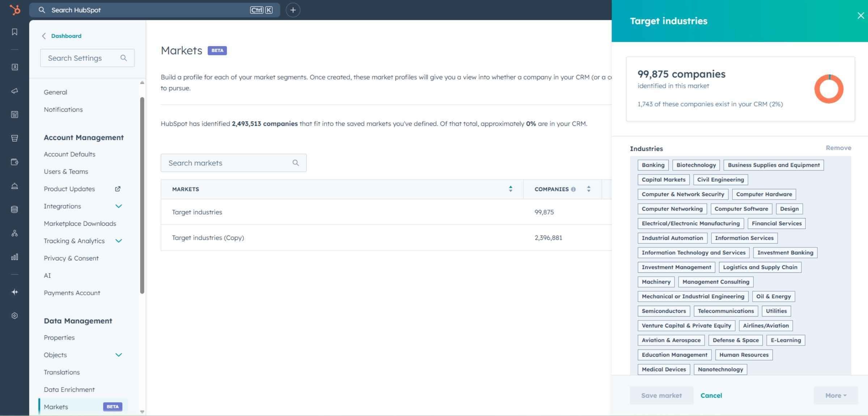Expand the Objects settings section
Viewport: 868px width, 416px height.
tap(119, 355)
